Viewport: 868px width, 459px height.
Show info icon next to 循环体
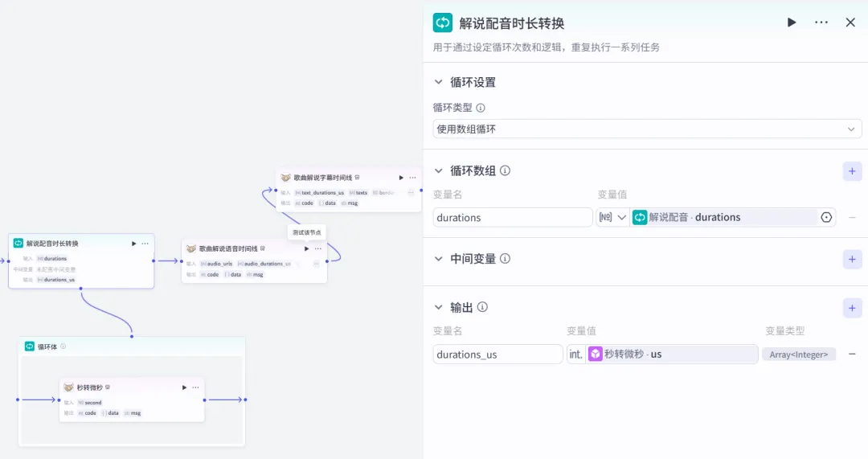pyautogui.click(x=63, y=346)
